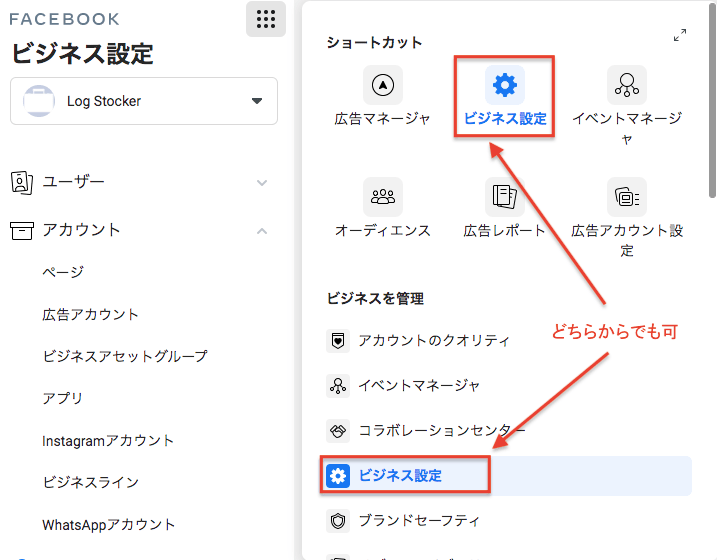Screen dimensions: 717x560
Task: Select WhatsAppアカウント in the sidebar
Action: (x=108, y=524)
